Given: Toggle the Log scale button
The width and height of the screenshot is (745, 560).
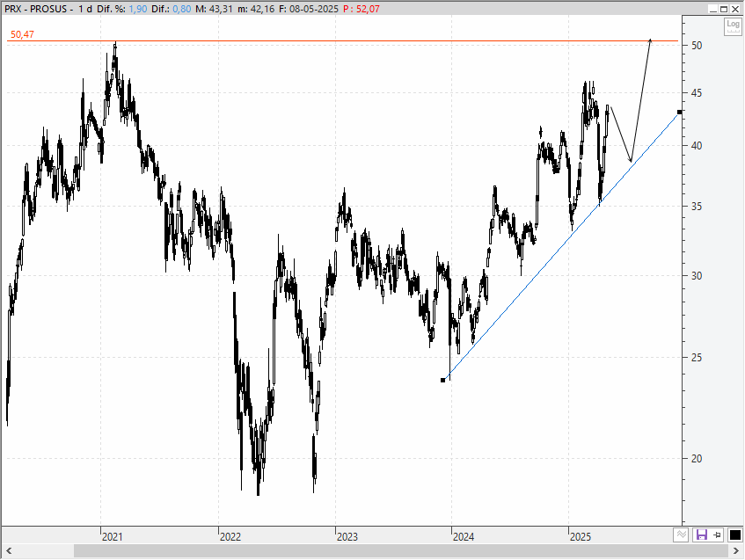Looking at the screenshot, I should click(x=733, y=26).
